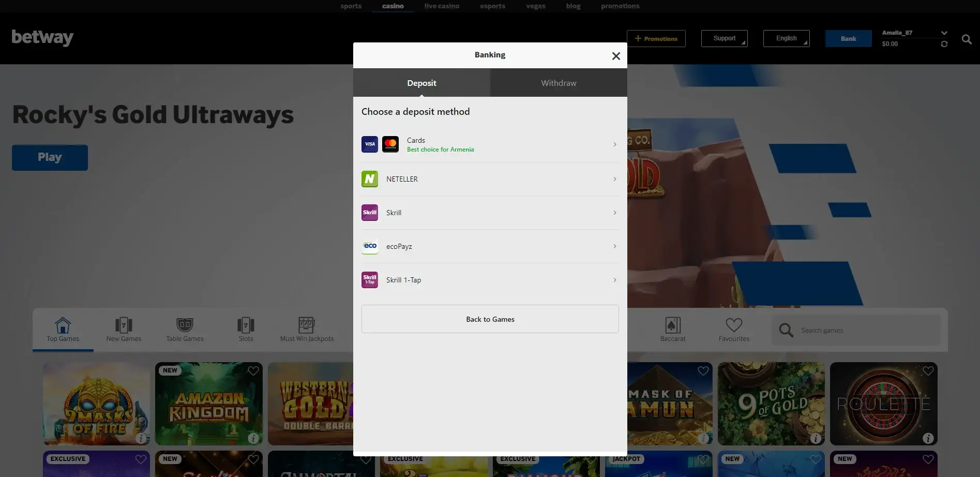Click the Back to Games button
Screen dimensions: 980x477
pos(489,319)
